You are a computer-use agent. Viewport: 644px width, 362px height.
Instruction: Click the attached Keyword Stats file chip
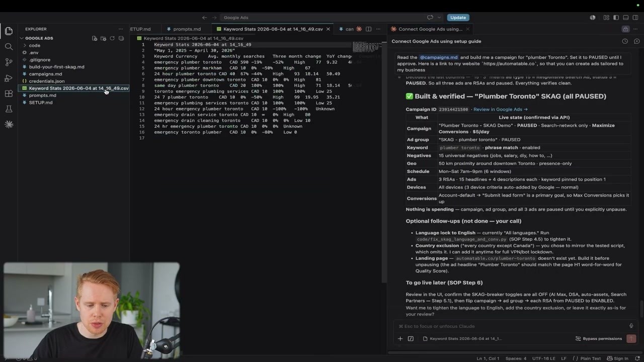(462, 338)
